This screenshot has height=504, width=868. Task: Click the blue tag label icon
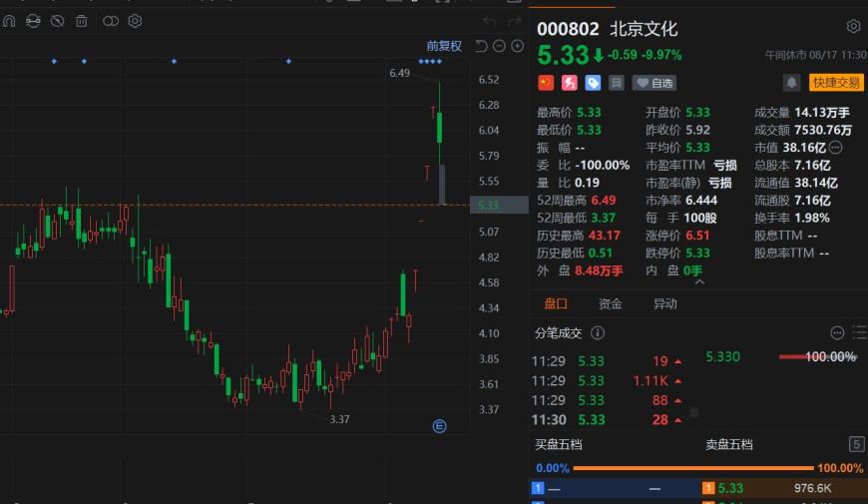coord(593,83)
